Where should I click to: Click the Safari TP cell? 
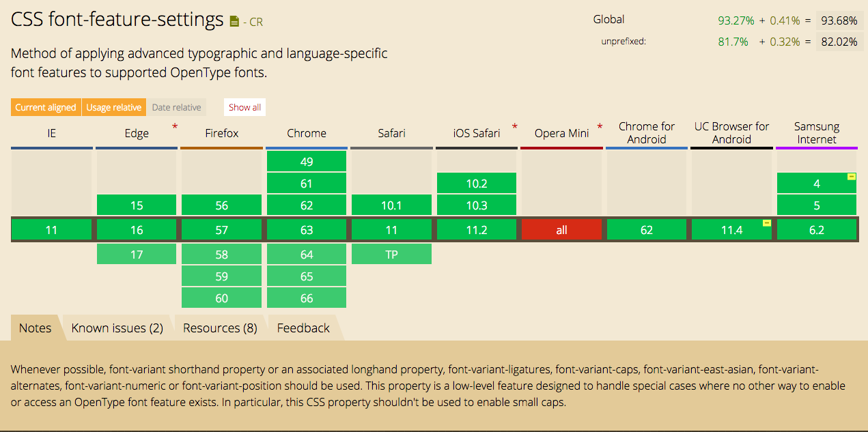tap(391, 255)
